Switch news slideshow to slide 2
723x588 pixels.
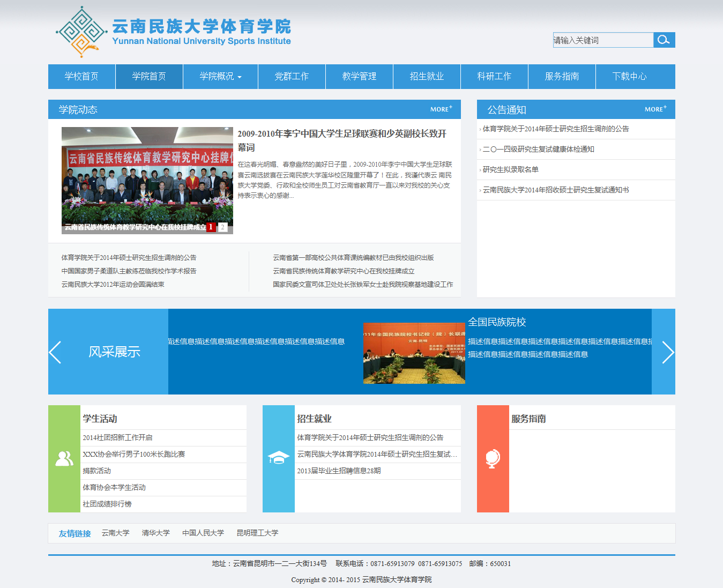click(222, 227)
